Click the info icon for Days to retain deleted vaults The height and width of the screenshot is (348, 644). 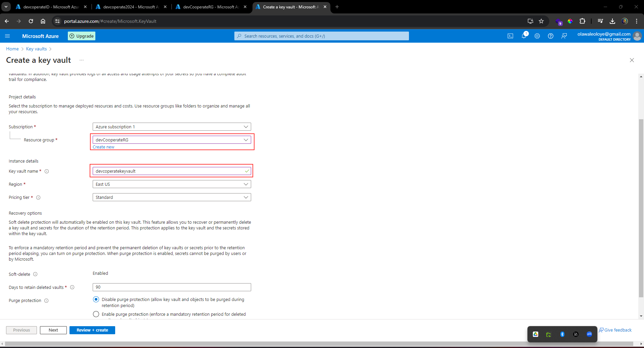pos(72,287)
